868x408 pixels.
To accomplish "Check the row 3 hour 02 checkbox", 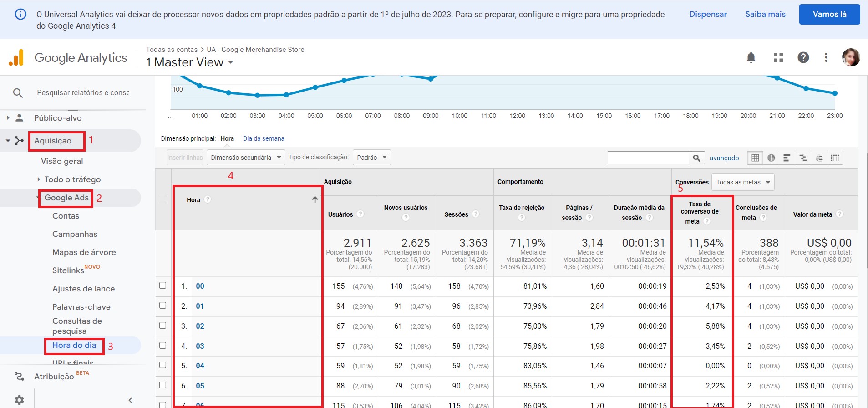I will coord(163,326).
